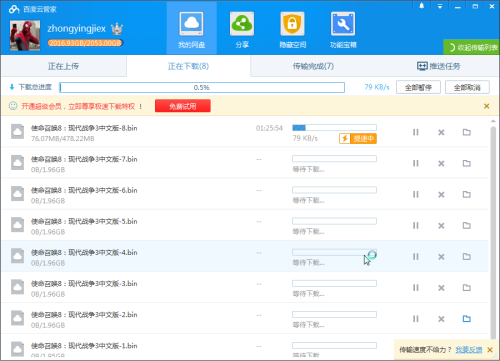The image size is (500, 361).
Task: Click the user avatar picture
Action: (x=25, y=36)
